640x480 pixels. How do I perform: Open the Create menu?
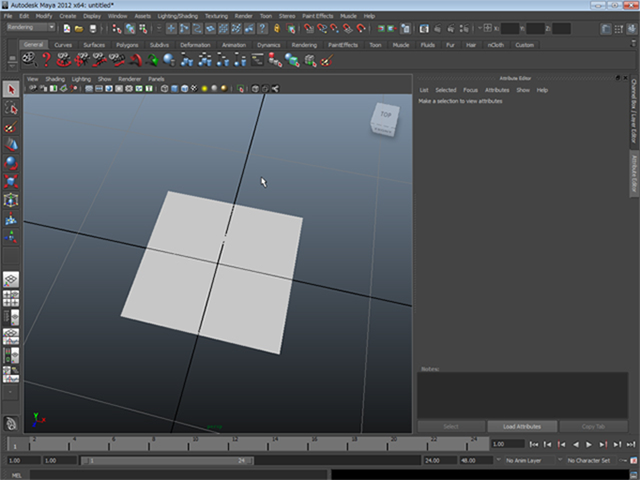pos(68,16)
